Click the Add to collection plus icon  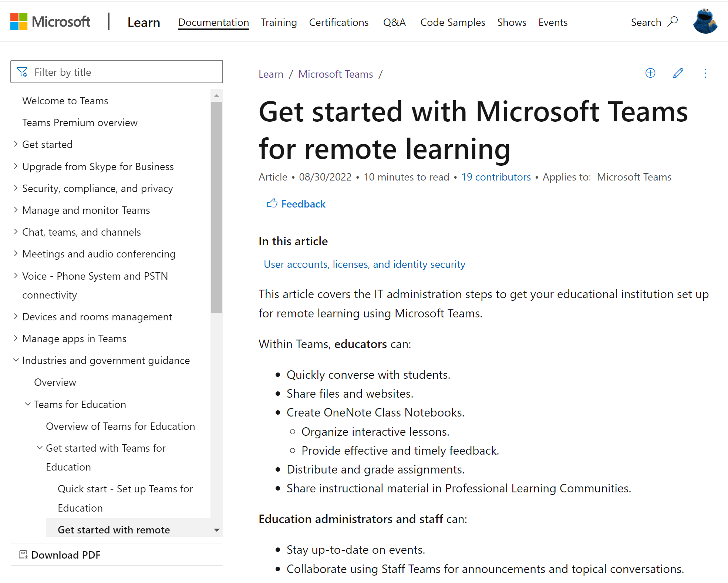[x=650, y=73]
